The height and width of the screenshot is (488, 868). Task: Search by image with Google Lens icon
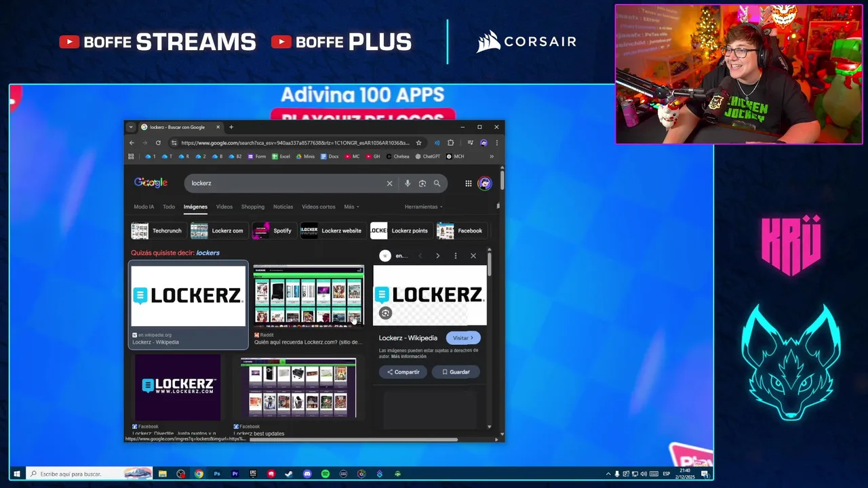422,183
